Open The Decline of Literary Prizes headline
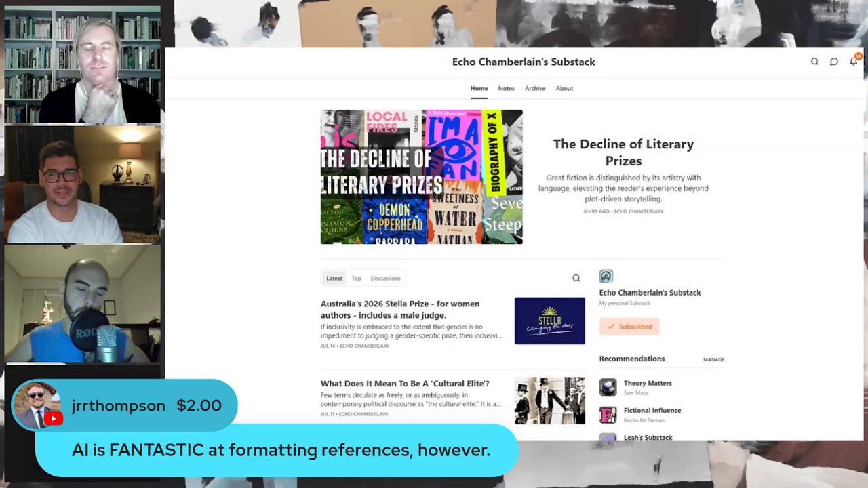868x488 pixels. pos(623,152)
